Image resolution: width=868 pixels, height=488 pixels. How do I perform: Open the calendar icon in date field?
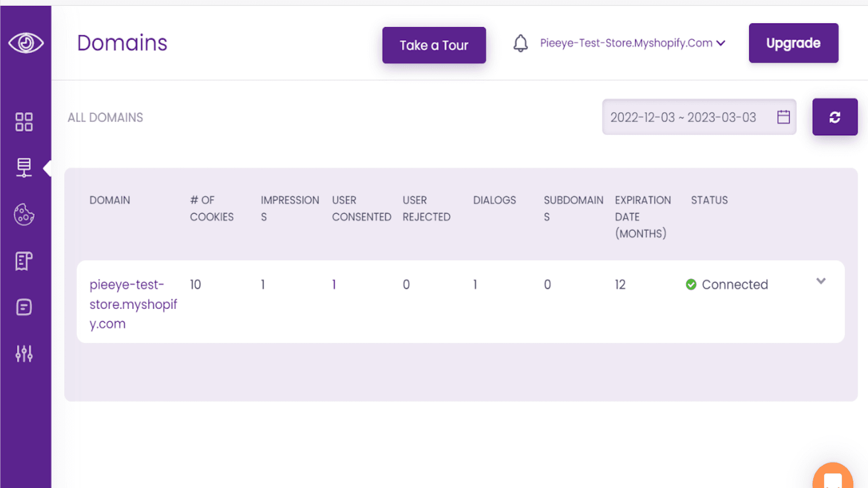[x=783, y=117]
